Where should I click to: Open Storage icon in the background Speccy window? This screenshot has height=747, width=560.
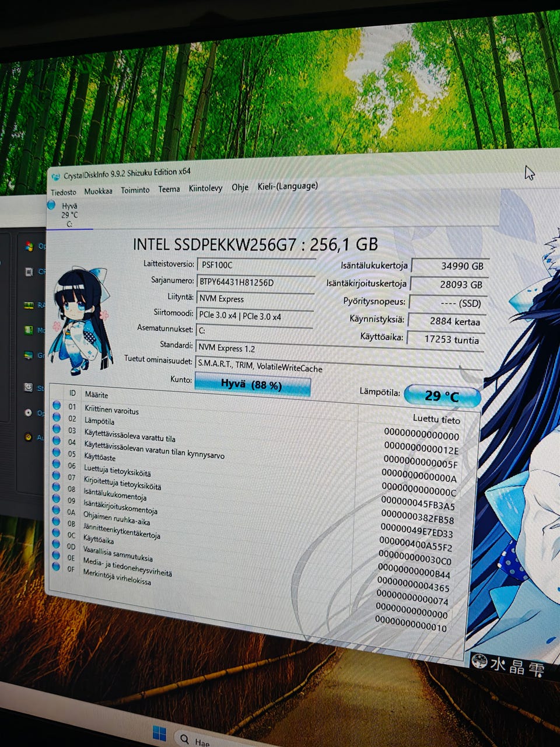click(28, 387)
